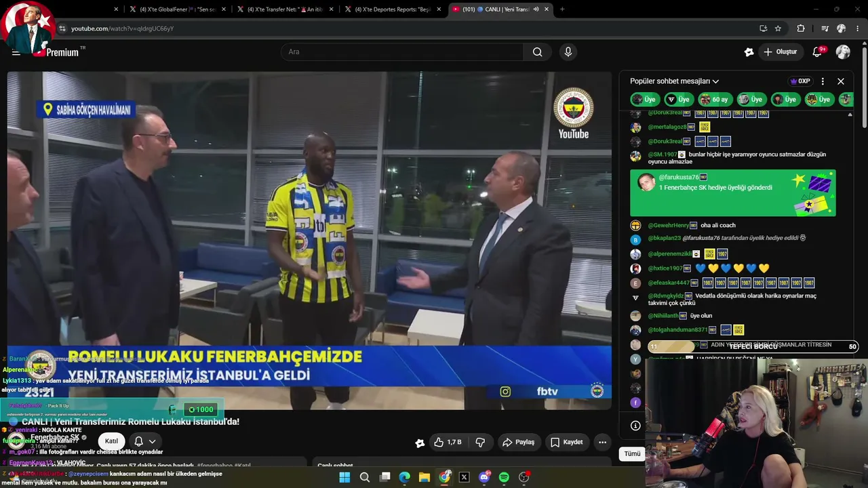Open YouTube notifications bell in the header
This screenshot has width=868, height=488.
817,52
